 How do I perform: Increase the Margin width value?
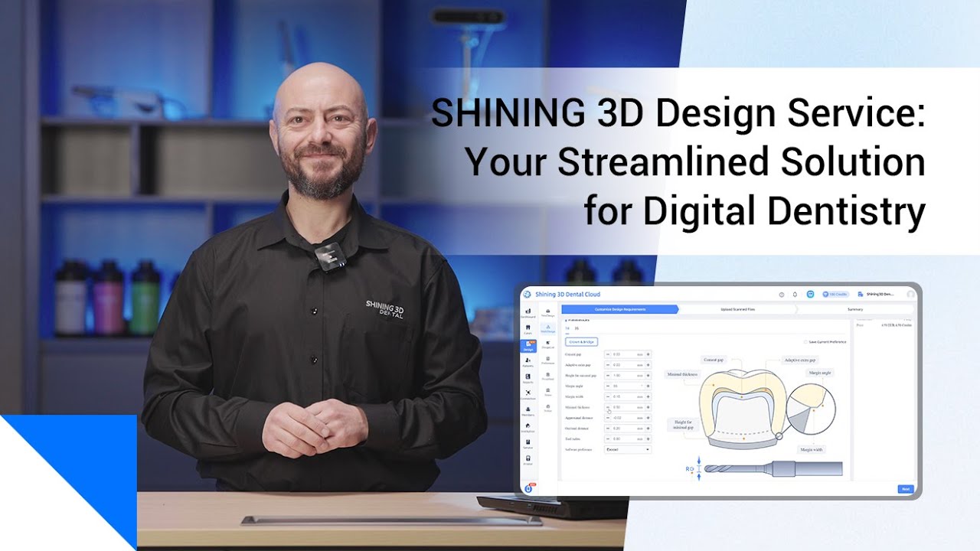(648, 396)
